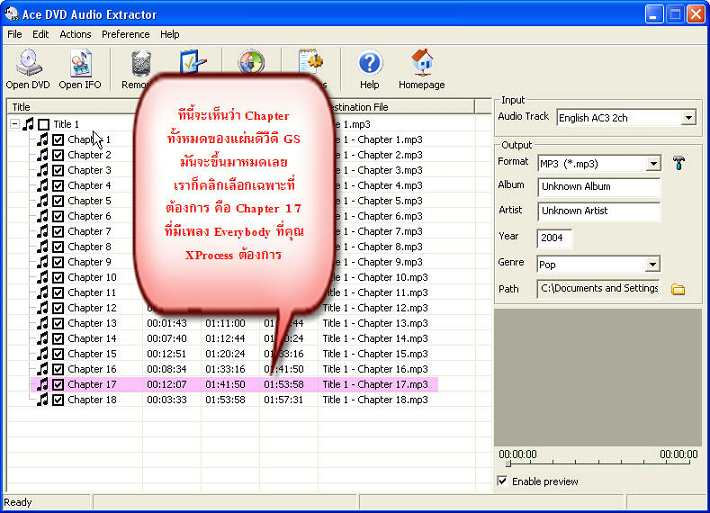This screenshot has height=513, width=710.
Task: Click the music note icon of Chapter 18
Action: (x=43, y=400)
